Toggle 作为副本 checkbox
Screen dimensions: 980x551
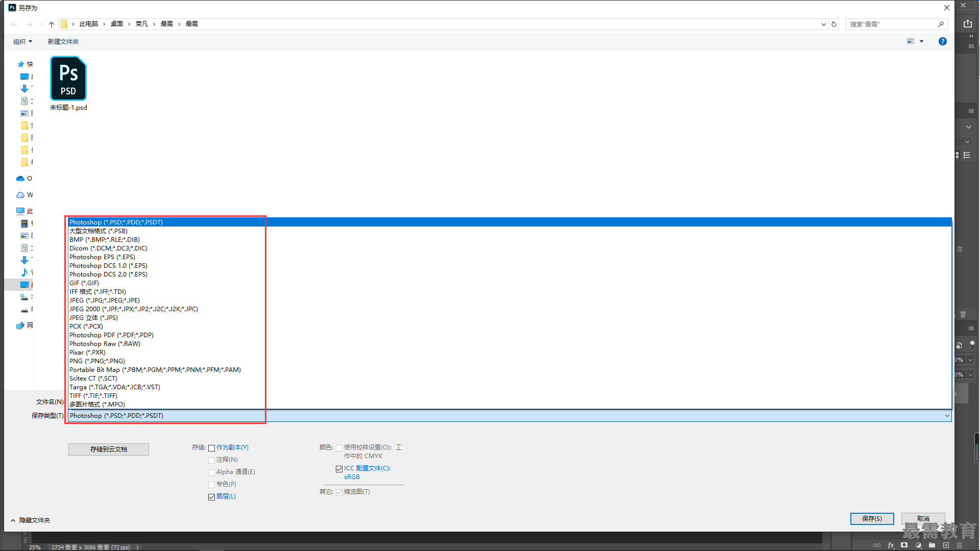tap(211, 448)
